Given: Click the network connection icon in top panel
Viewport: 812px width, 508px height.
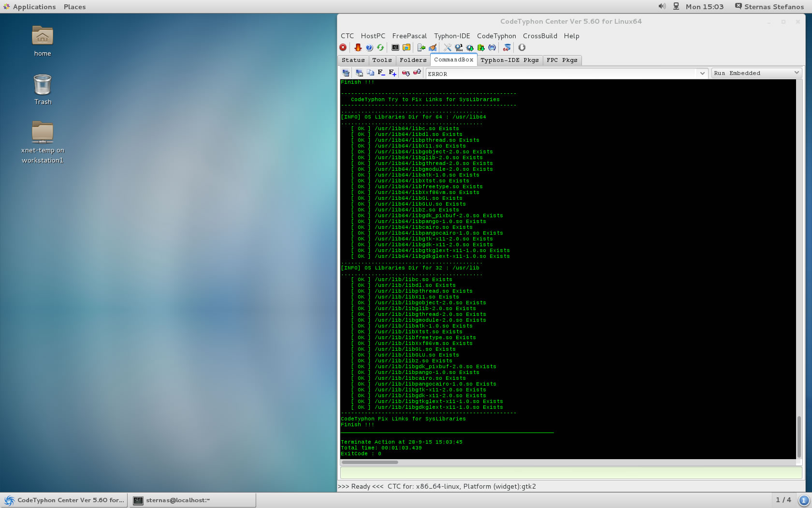Looking at the screenshot, I should tap(676, 6).
